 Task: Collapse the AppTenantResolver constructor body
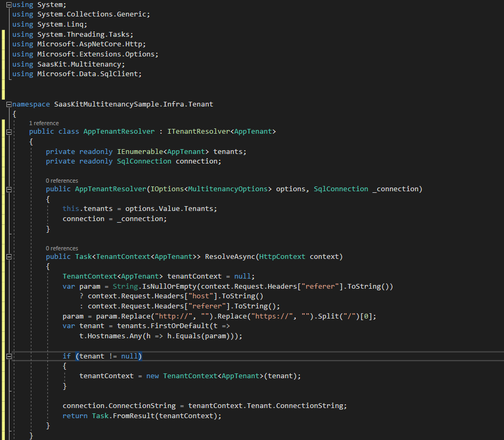point(9,189)
